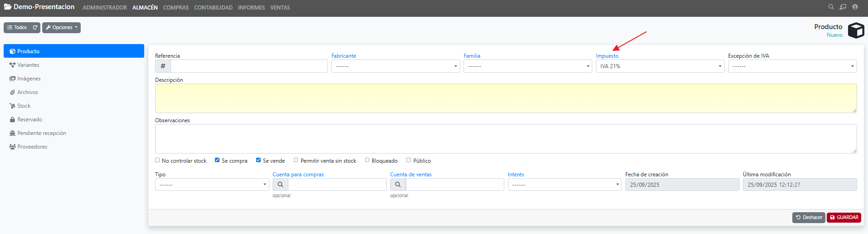Screen dimensions: 868x234
Task: Click the product box icon at top right
Action: (x=856, y=30)
